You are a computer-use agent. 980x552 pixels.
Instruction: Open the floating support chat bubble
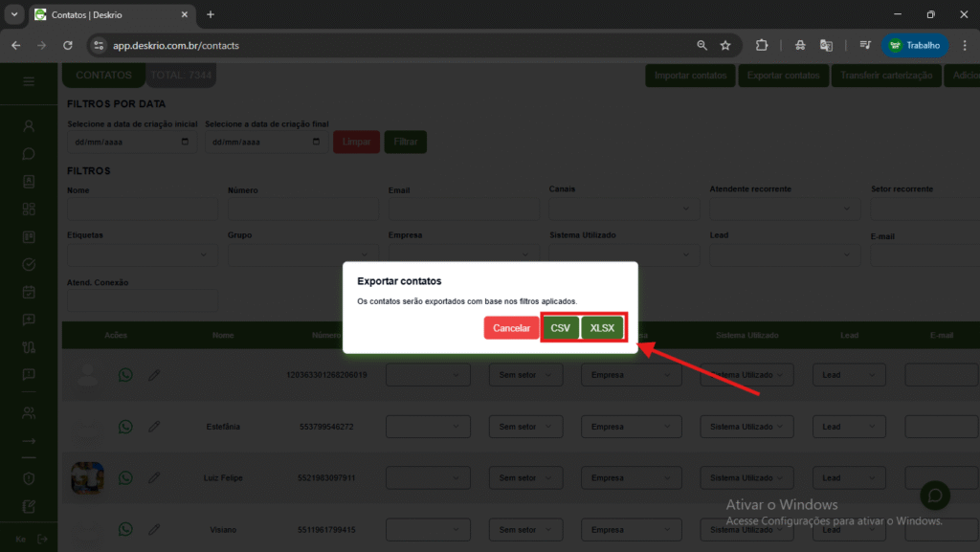tap(935, 496)
